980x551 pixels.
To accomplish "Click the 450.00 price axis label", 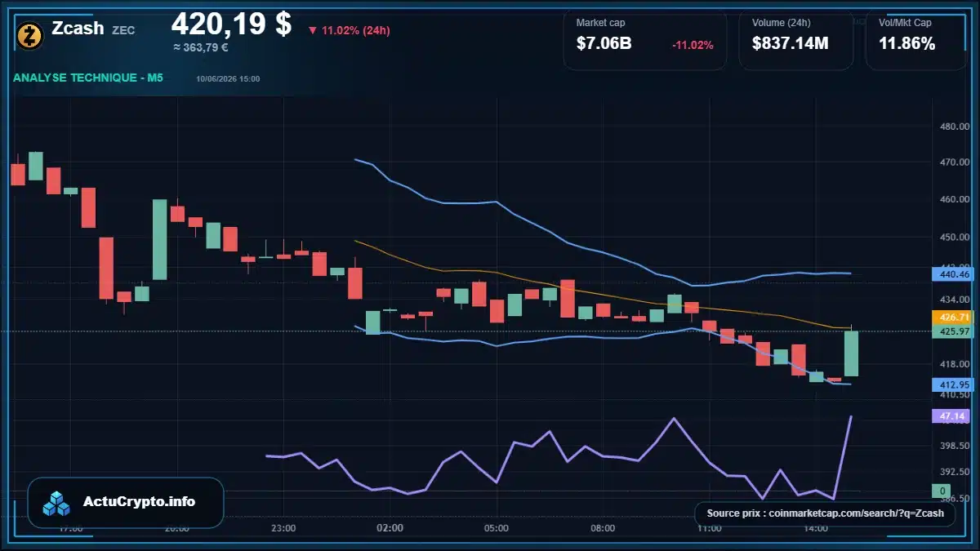I will [955, 237].
